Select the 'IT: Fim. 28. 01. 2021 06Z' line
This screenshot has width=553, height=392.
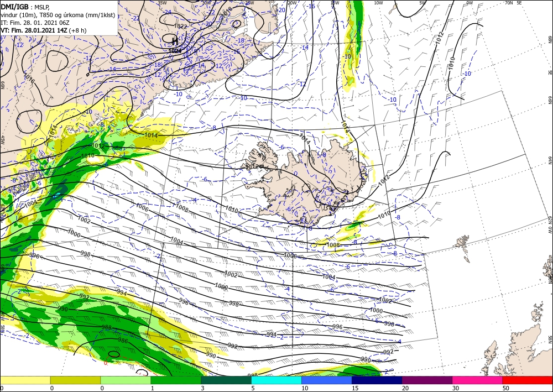(x=34, y=23)
